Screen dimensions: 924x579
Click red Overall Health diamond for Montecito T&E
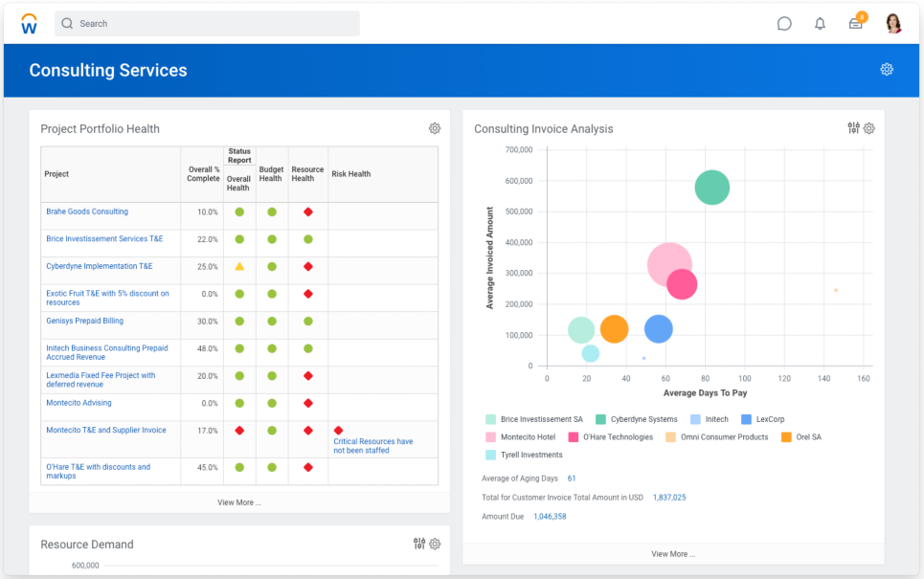239,431
